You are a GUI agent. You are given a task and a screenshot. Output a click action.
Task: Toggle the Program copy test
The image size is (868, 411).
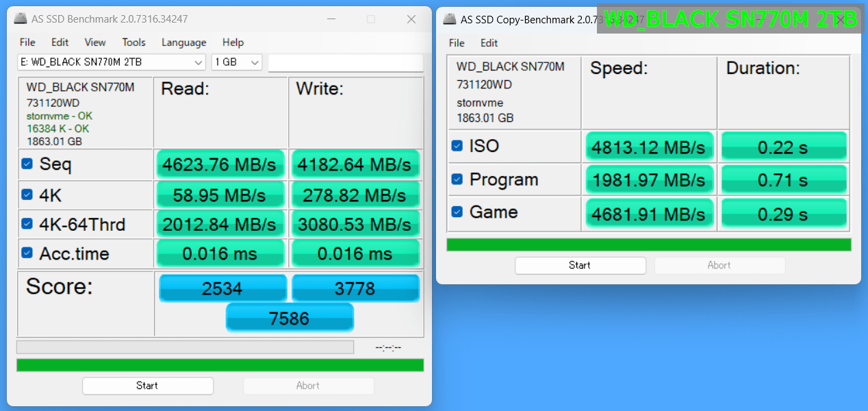(456, 179)
